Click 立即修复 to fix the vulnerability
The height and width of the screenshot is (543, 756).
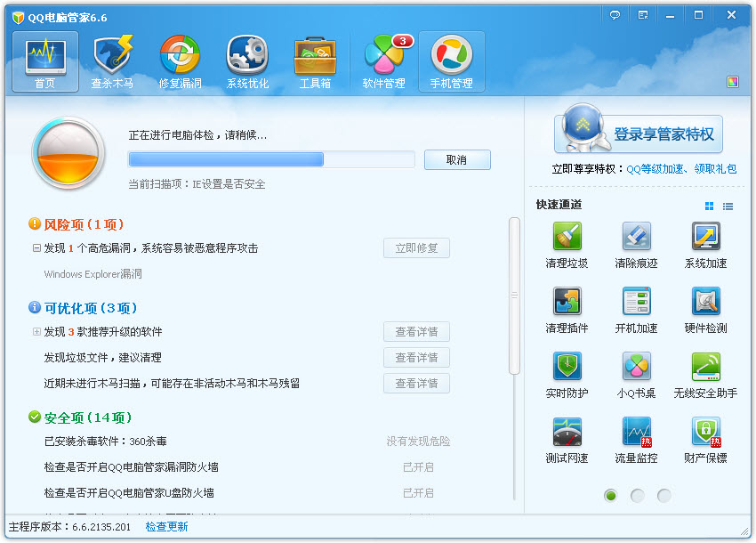(416, 248)
